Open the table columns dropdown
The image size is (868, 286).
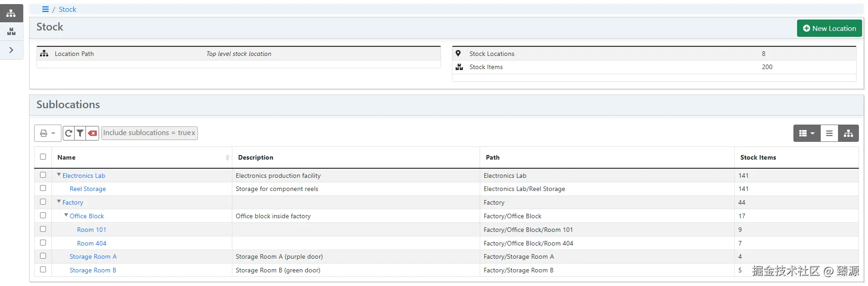[x=807, y=133]
